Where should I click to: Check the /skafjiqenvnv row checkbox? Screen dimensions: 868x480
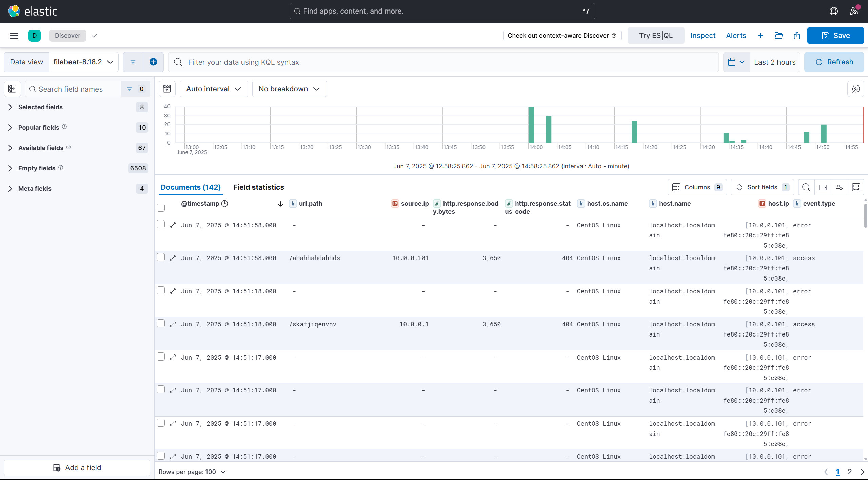tap(161, 324)
